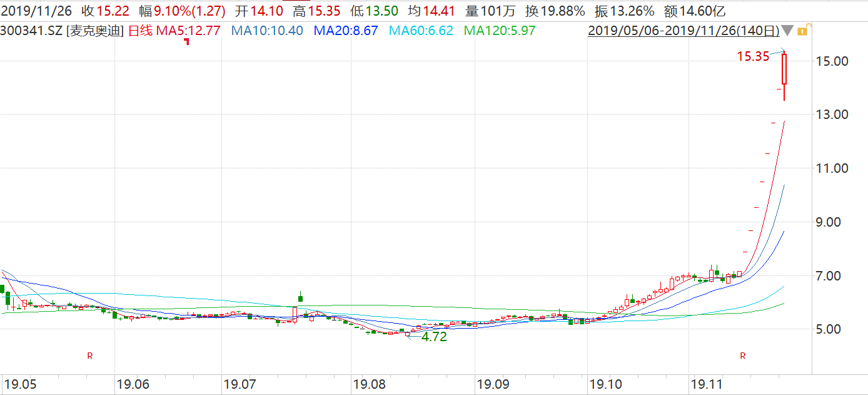Click the amplitude value 13.26%
The width and height of the screenshot is (868, 395).
point(632,11)
